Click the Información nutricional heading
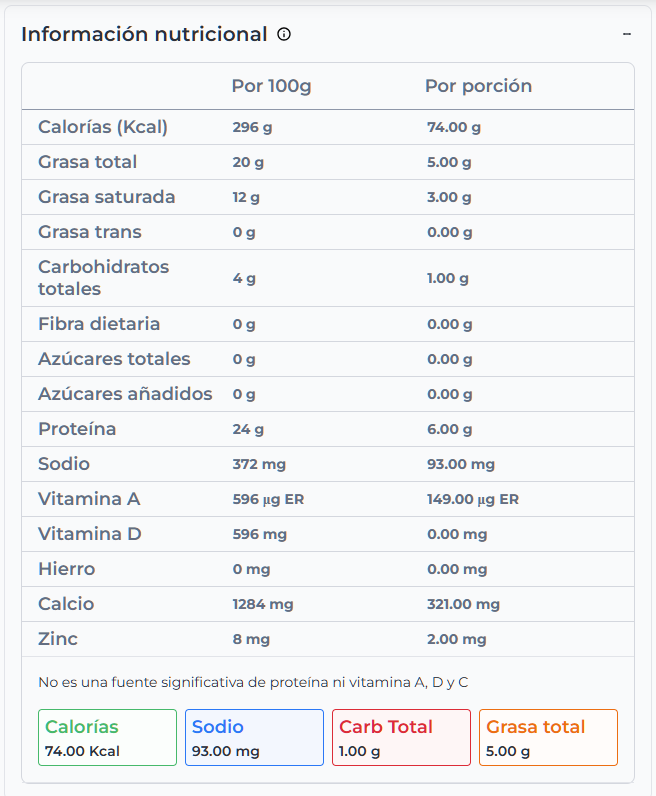This screenshot has height=796, width=656. pyautogui.click(x=144, y=34)
